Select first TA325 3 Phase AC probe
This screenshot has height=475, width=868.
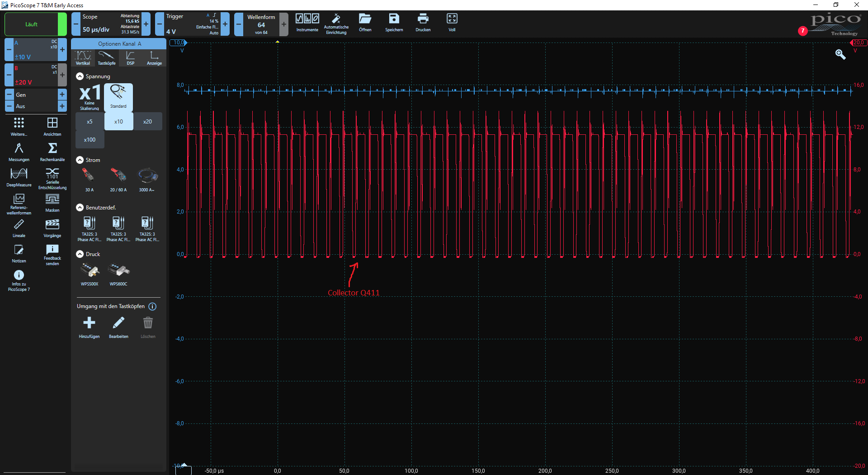tap(90, 229)
